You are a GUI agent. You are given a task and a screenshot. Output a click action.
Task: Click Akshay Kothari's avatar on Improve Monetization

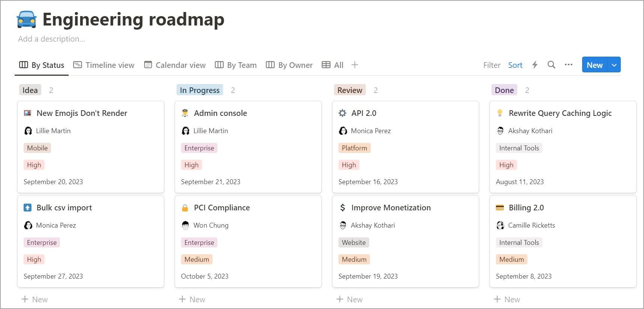(x=343, y=225)
